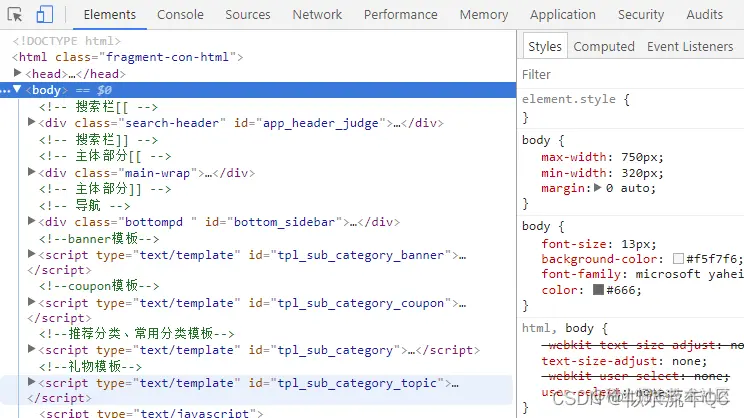Select the 推荐分类 comment line

[x=137, y=334]
